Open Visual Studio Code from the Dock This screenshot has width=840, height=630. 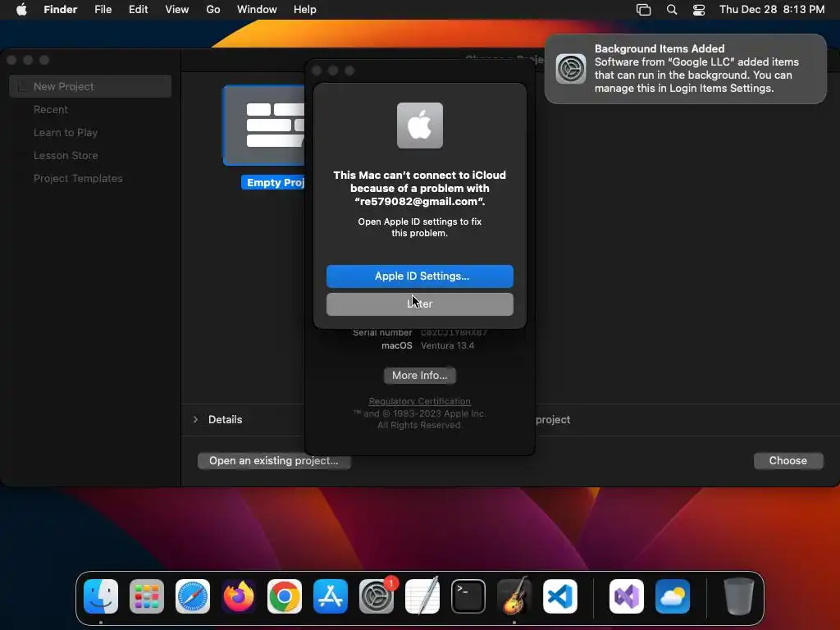tap(559, 596)
